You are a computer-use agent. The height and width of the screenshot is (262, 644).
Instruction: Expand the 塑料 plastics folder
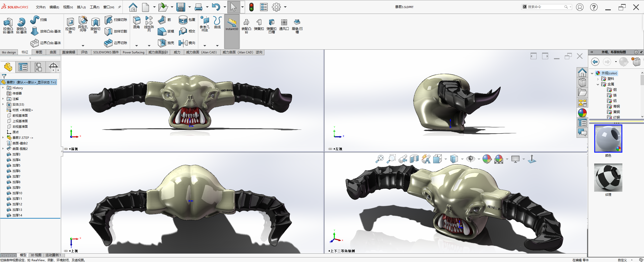pyautogui.click(x=598, y=79)
